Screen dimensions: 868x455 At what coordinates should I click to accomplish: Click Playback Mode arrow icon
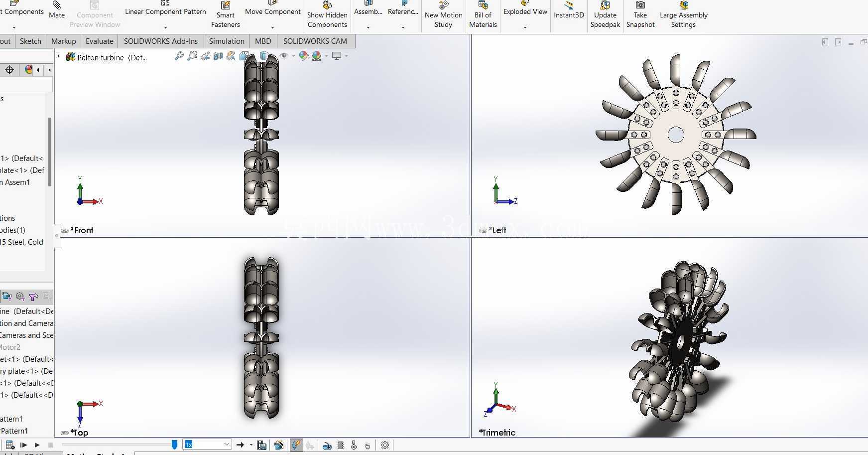coord(240,445)
